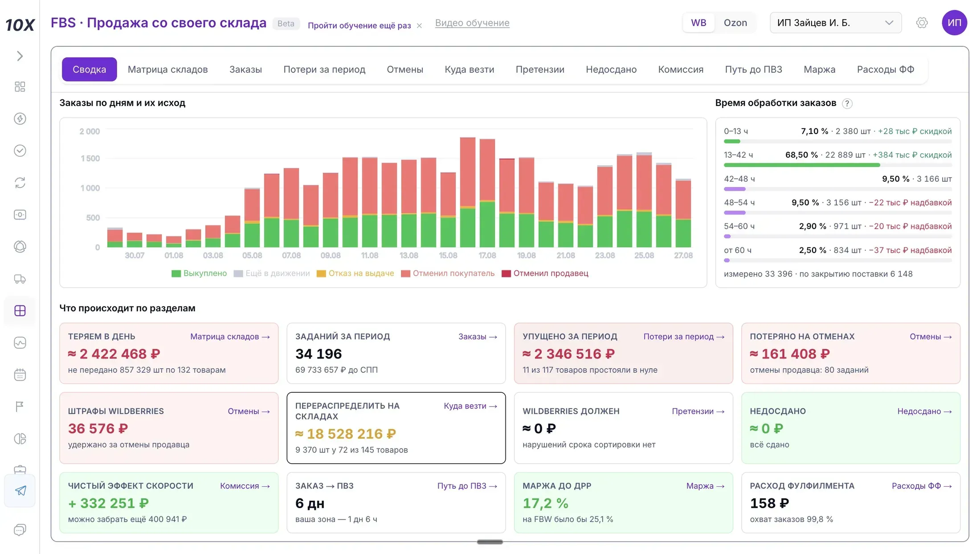Click the horizontal scrollbar handle at panel bottom
Viewport: 980px width, 554px height.
pos(490,542)
